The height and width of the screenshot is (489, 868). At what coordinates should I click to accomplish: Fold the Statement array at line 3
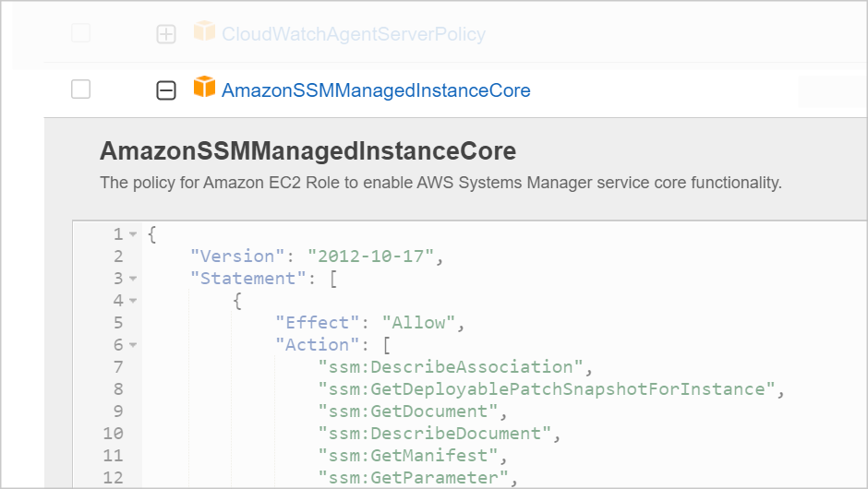click(133, 279)
